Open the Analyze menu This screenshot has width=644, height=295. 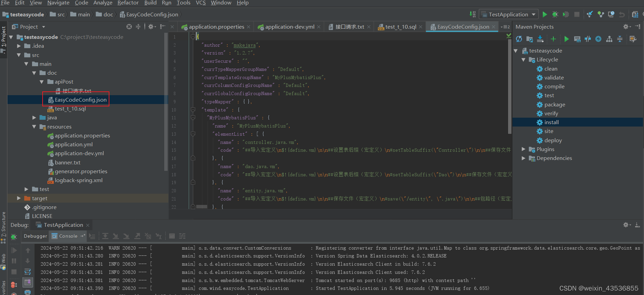(103, 3)
